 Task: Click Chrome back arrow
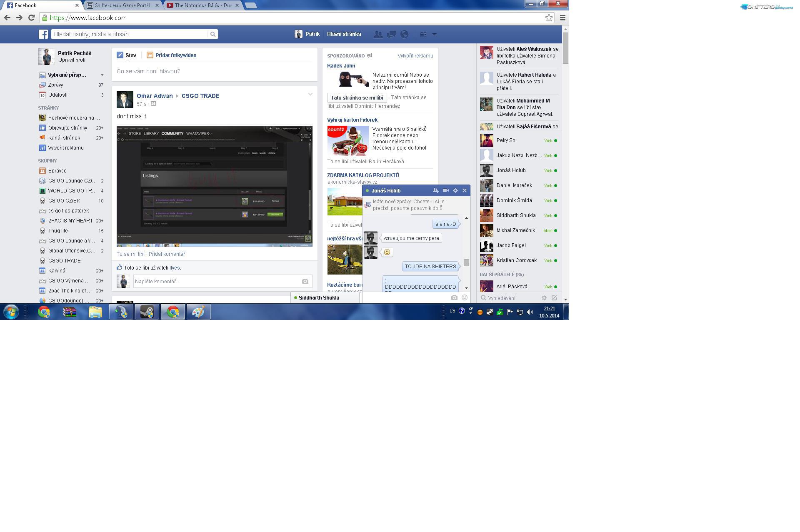(x=7, y=17)
